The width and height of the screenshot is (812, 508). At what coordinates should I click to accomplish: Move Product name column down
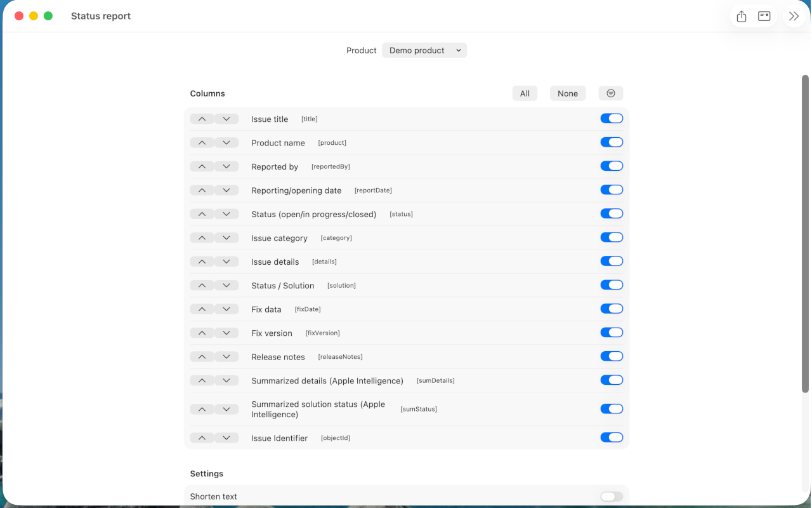(x=226, y=142)
